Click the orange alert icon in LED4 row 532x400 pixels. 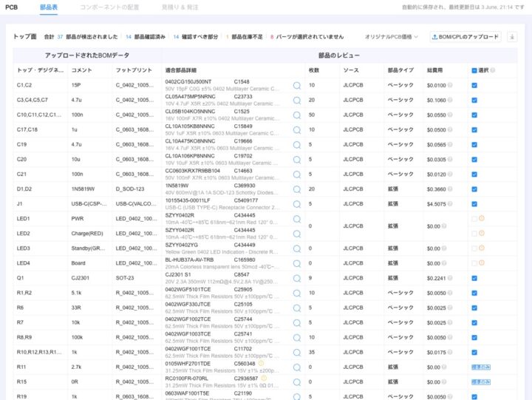pos(482,263)
